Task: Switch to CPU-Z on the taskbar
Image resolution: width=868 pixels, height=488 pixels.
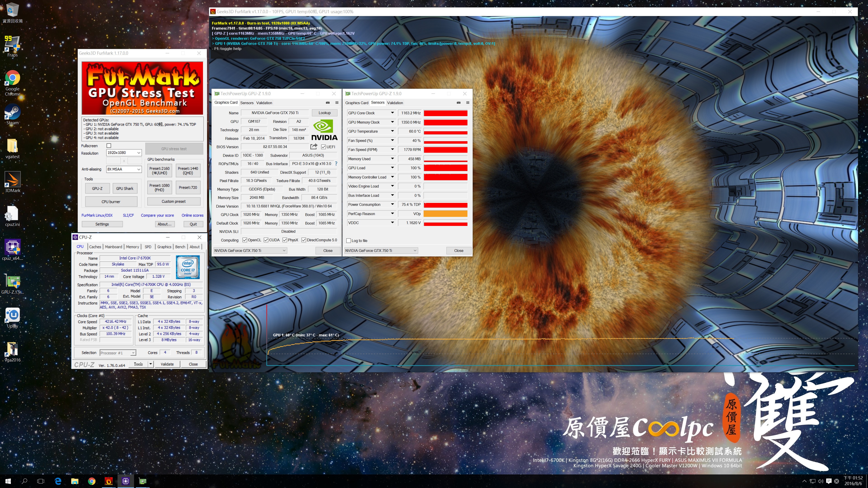Action: 126,481
